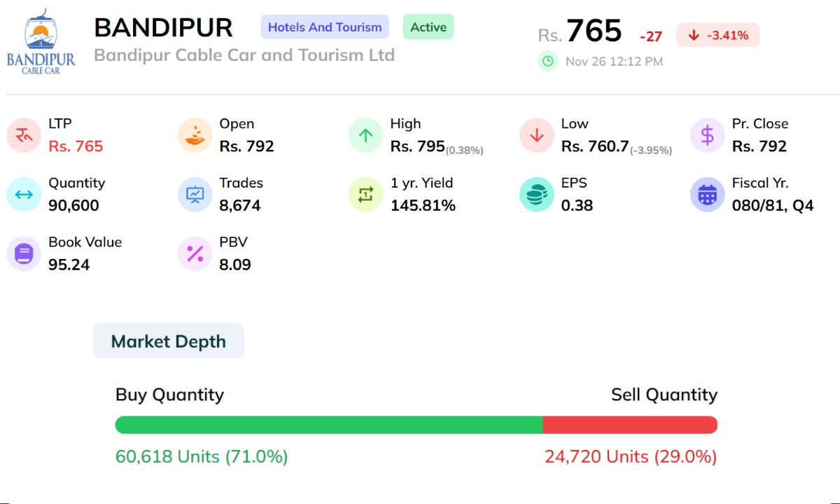Click the Fiscal Yr. calendar icon
This screenshot has width=840, height=504.
[x=708, y=195]
